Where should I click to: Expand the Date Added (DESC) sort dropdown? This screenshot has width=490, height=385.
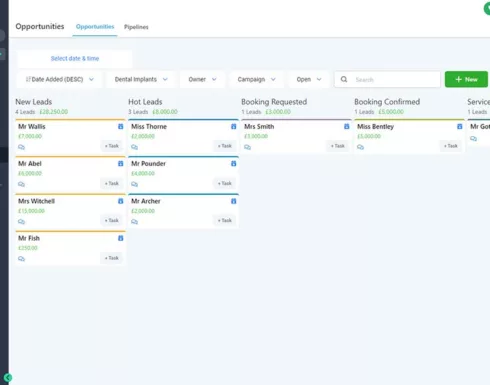tap(59, 79)
